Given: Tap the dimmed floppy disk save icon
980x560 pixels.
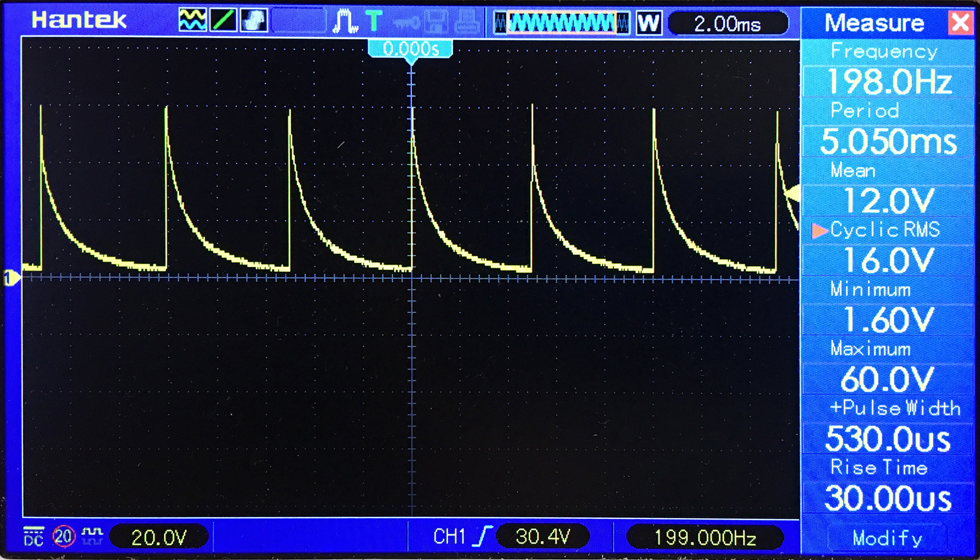Looking at the screenshot, I should (436, 22).
